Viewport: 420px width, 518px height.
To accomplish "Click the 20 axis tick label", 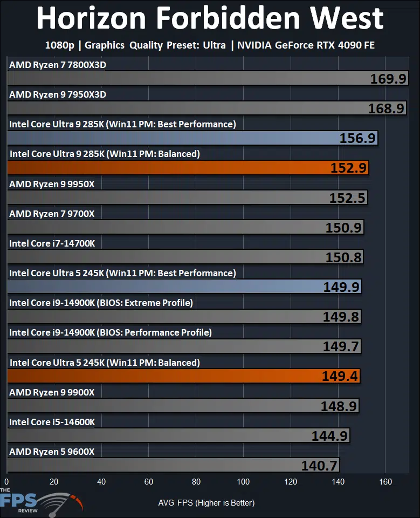I will tap(54, 482).
